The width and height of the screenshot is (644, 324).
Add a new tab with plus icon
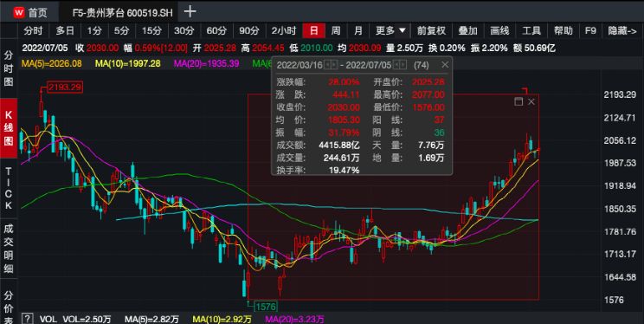coord(190,11)
